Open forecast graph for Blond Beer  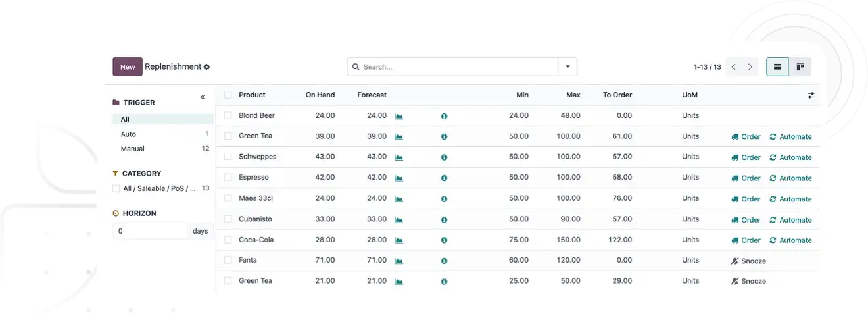coord(398,116)
